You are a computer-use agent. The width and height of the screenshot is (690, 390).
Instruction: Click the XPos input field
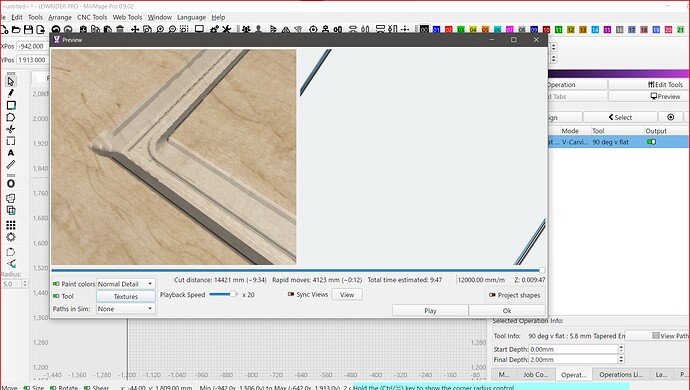pyautogui.click(x=32, y=46)
